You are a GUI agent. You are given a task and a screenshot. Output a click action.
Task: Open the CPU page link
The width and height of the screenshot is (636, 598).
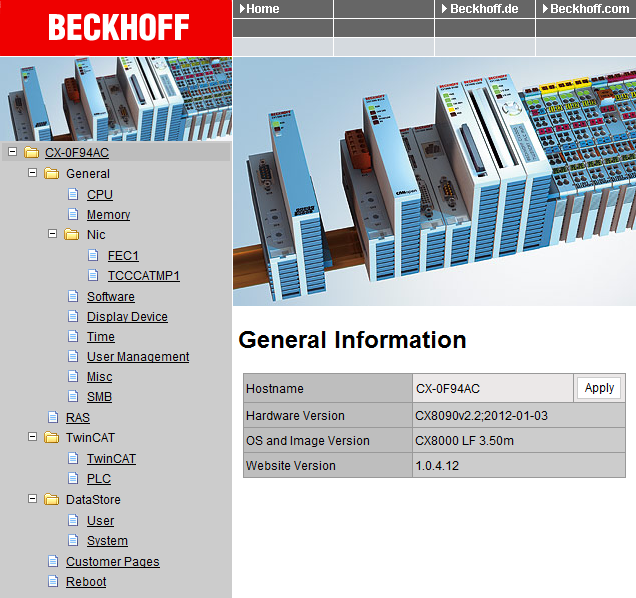tap(100, 195)
